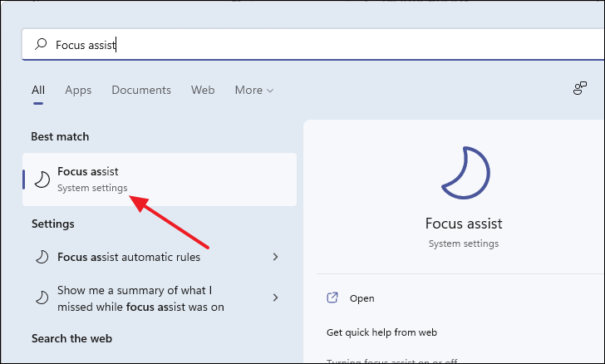Switch to the Documents tab
Viewport: 605px width, 364px height.
(141, 90)
